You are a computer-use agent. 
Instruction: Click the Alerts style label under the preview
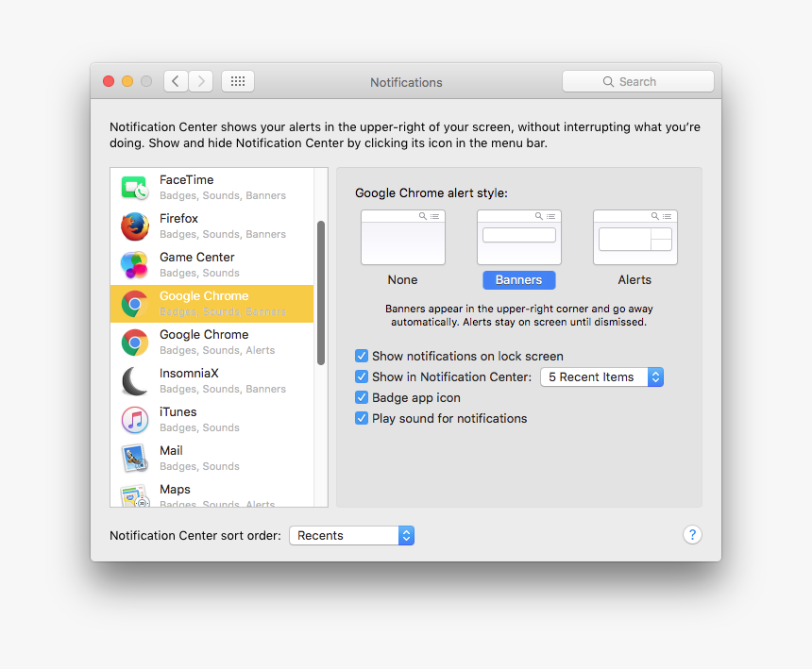[x=634, y=280]
